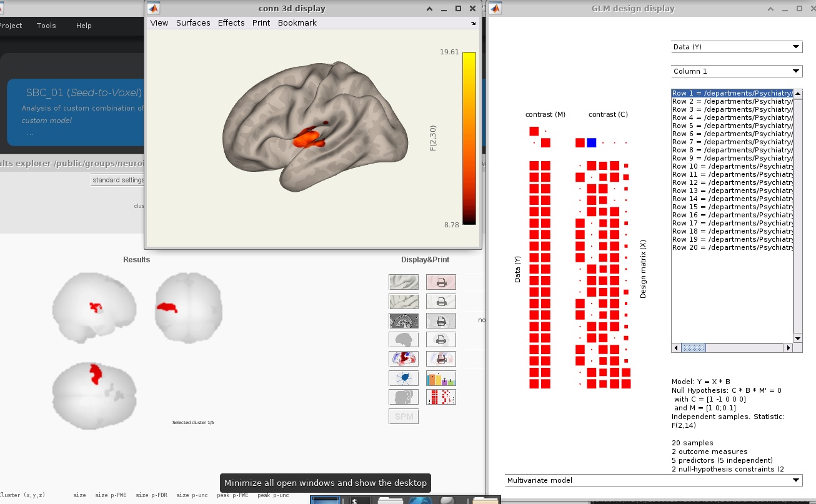Image resolution: width=816 pixels, height=504 pixels.
Task: Open the grayscale MRI slice display icon
Action: (x=403, y=320)
